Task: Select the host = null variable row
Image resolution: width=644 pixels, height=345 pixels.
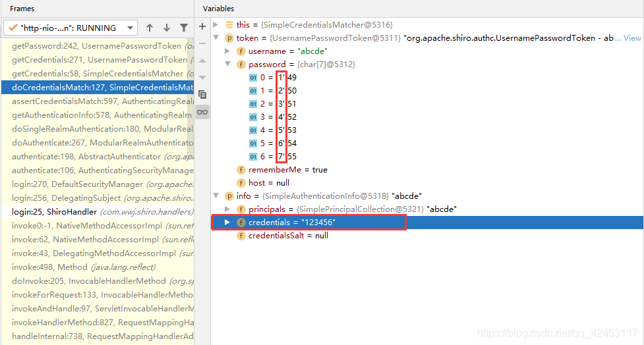Action: pyautogui.click(x=427, y=183)
